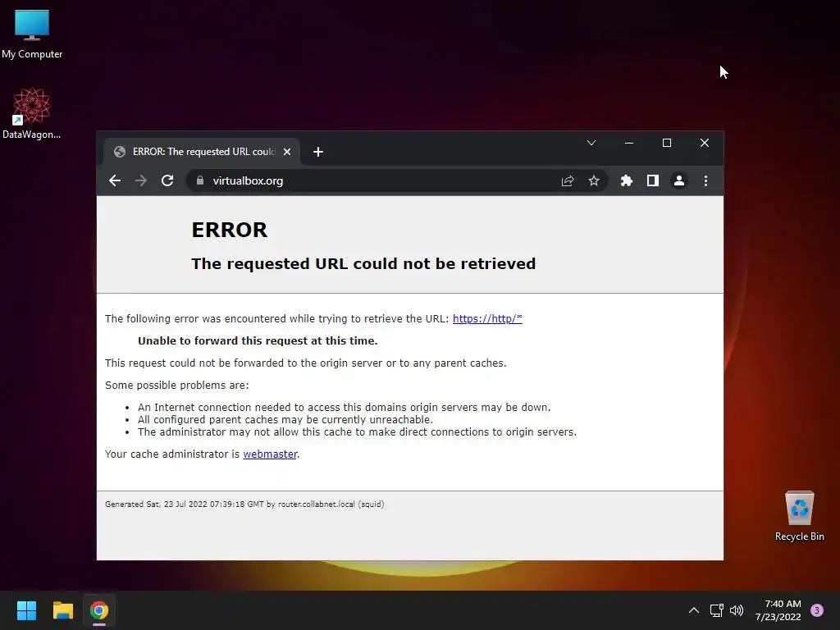Click 'Some possible problems are:' text
The height and width of the screenshot is (630, 840).
pos(177,386)
